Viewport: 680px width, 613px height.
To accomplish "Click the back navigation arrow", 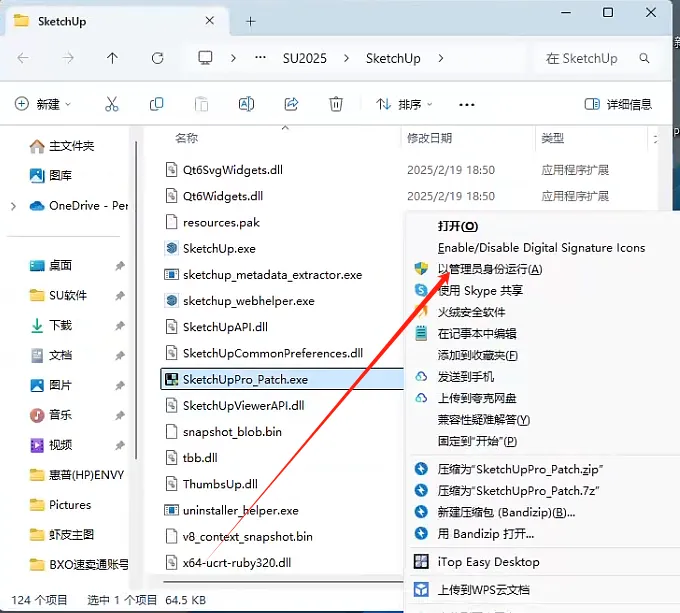I will 23,58.
